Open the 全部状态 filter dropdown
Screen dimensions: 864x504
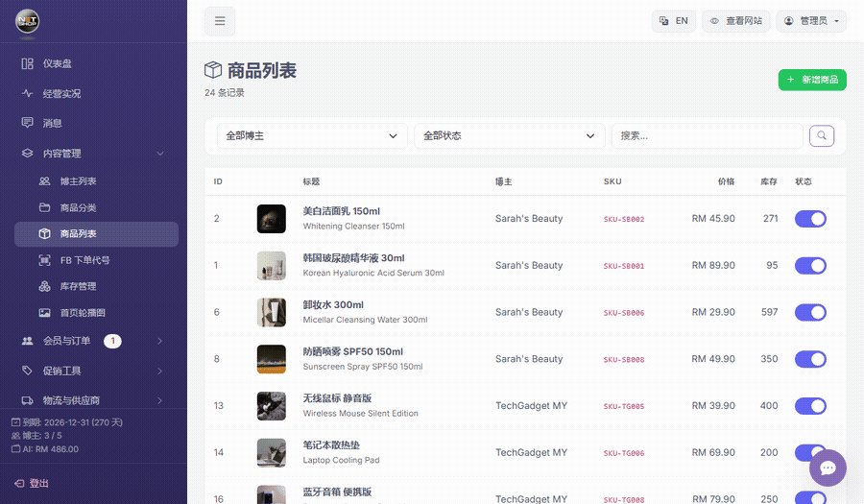[x=510, y=135]
